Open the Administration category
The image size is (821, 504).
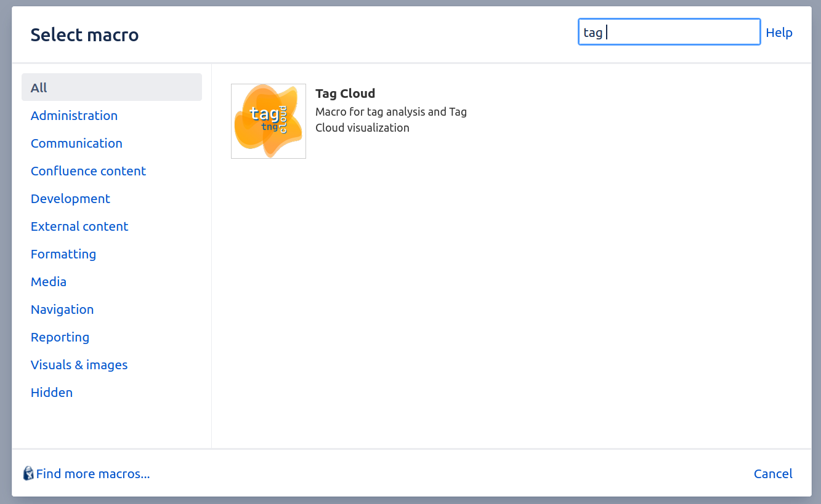coord(74,115)
